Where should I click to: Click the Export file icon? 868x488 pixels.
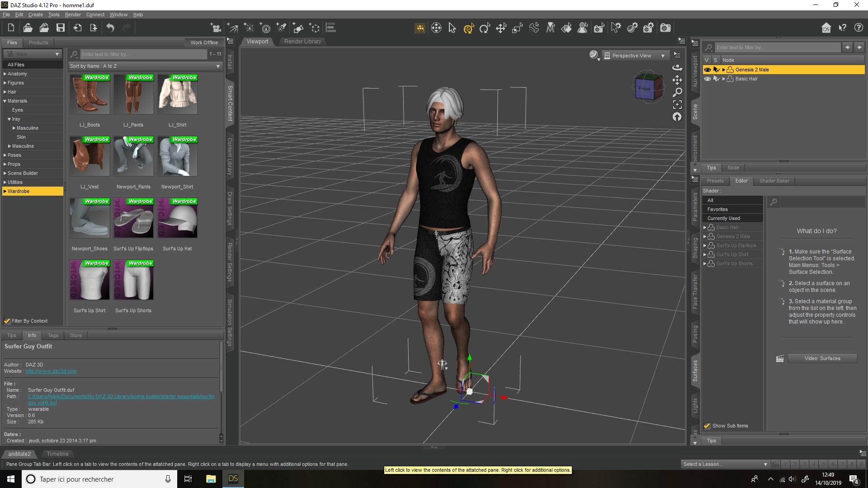tap(94, 28)
